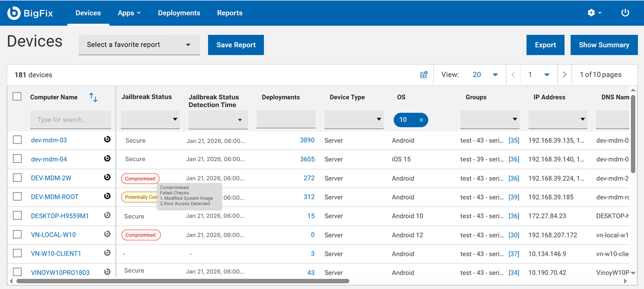Click the power logout icon
The image size is (644, 289).
625,13
